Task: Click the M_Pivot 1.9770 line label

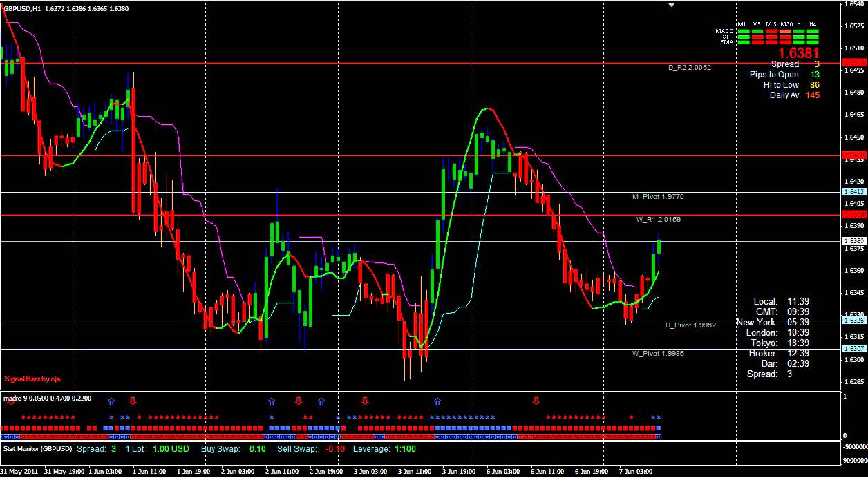Action: [658, 197]
